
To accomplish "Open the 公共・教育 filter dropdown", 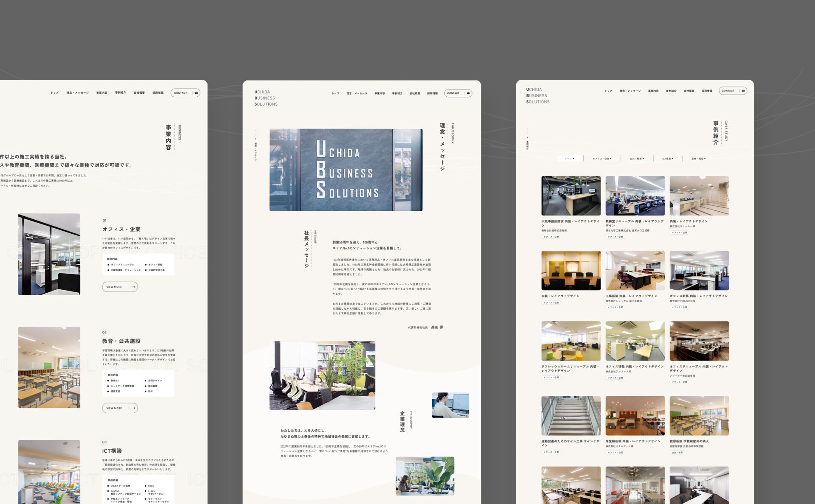I will [x=637, y=159].
